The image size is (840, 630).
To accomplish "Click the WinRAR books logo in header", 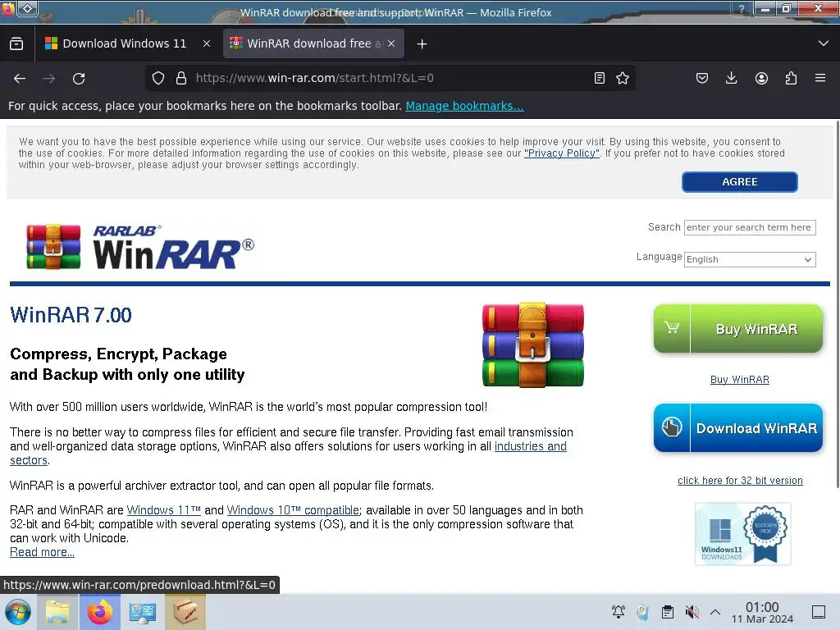I will point(53,246).
